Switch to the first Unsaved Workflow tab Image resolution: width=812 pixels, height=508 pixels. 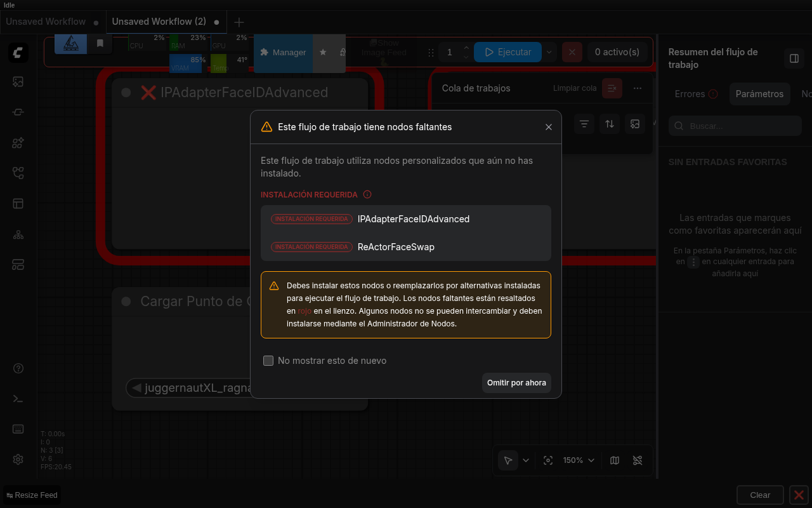[46, 22]
